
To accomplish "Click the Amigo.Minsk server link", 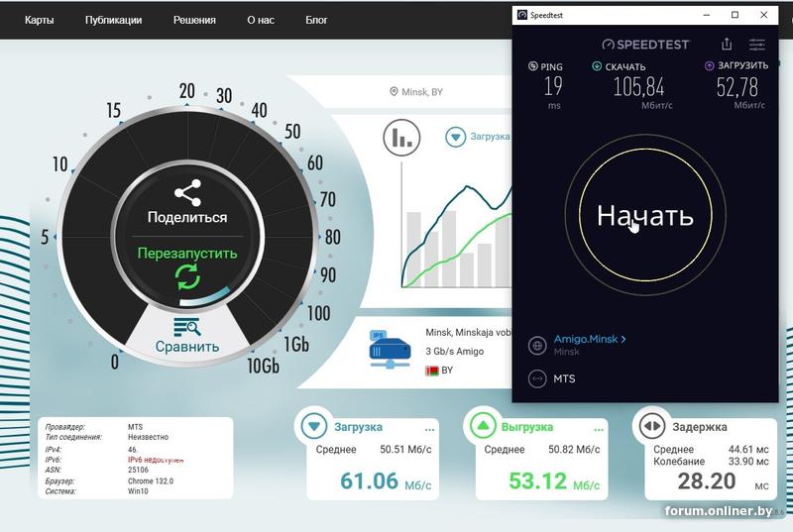I will pos(589,339).
